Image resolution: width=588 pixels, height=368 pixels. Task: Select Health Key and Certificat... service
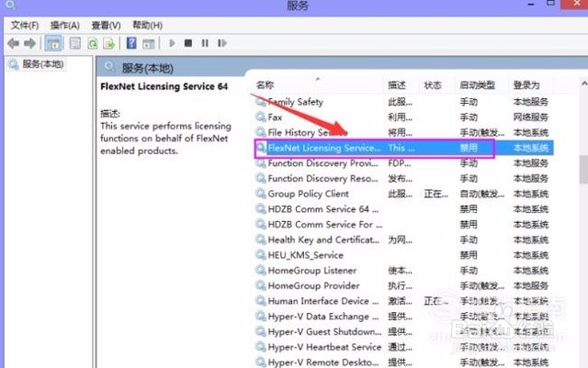click(402, 240)
